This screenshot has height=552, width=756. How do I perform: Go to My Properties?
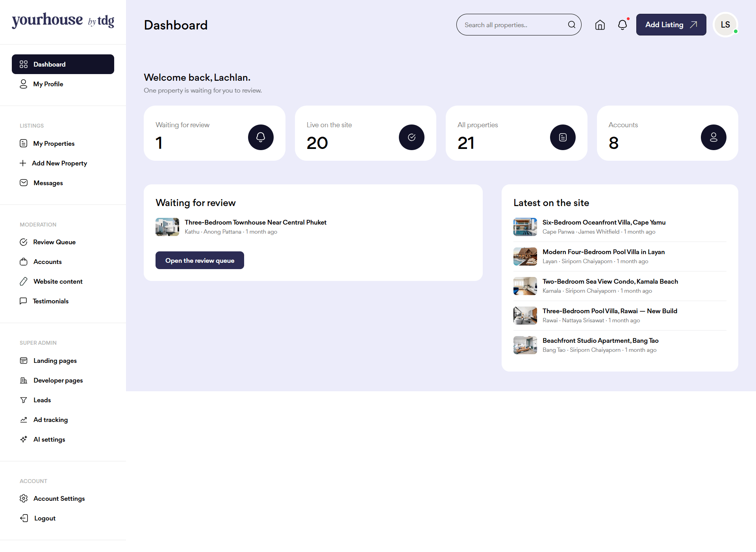63,143
